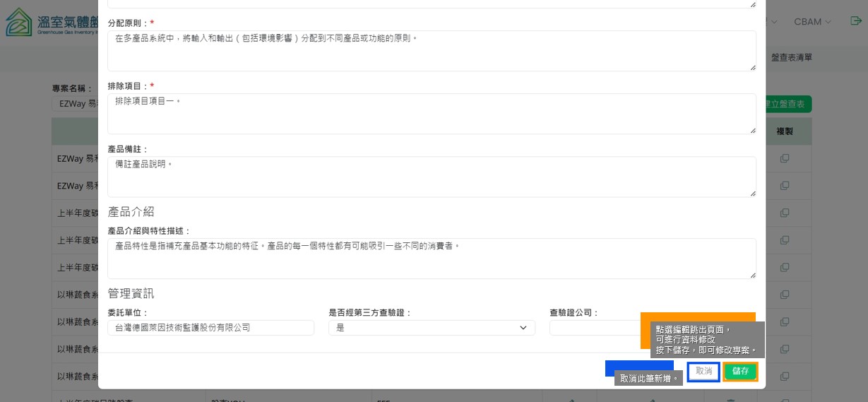Open the 是否經第三方查驗證 dropdown

pyautogui.click(x=431, y=328)
